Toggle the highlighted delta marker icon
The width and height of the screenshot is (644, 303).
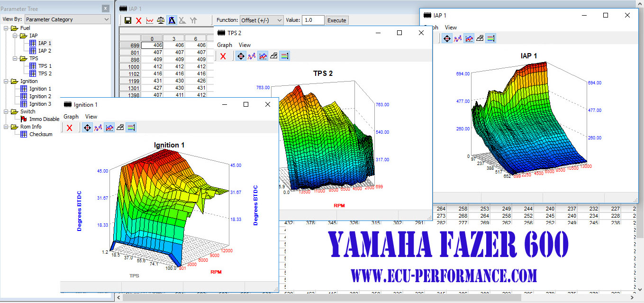tap(172, 20)
